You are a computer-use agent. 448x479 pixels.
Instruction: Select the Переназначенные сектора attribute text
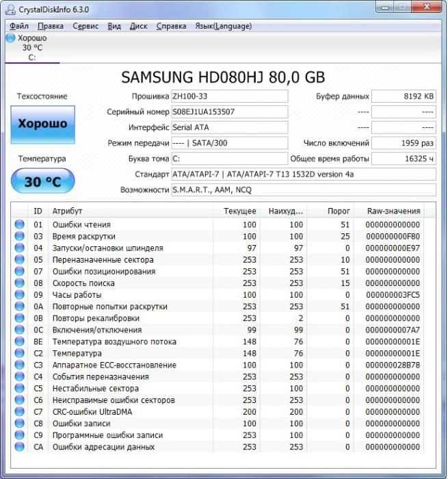point(103,260)
